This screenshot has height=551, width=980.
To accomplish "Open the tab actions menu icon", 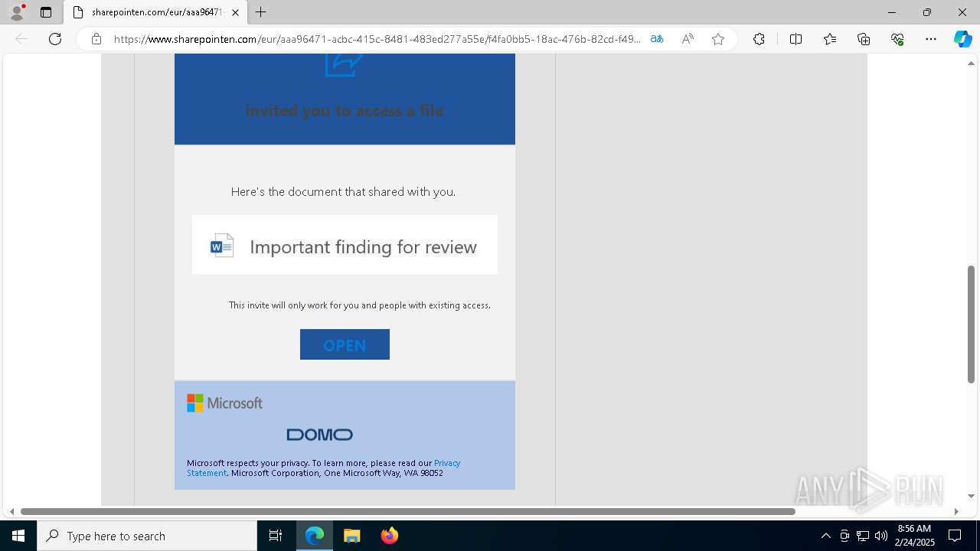I will pos(46,12).
